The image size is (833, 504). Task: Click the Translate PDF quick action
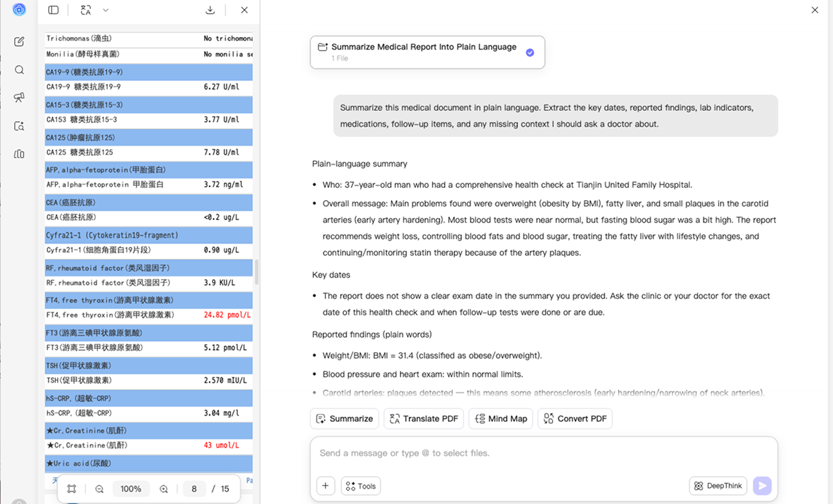(x=424, y=419)
